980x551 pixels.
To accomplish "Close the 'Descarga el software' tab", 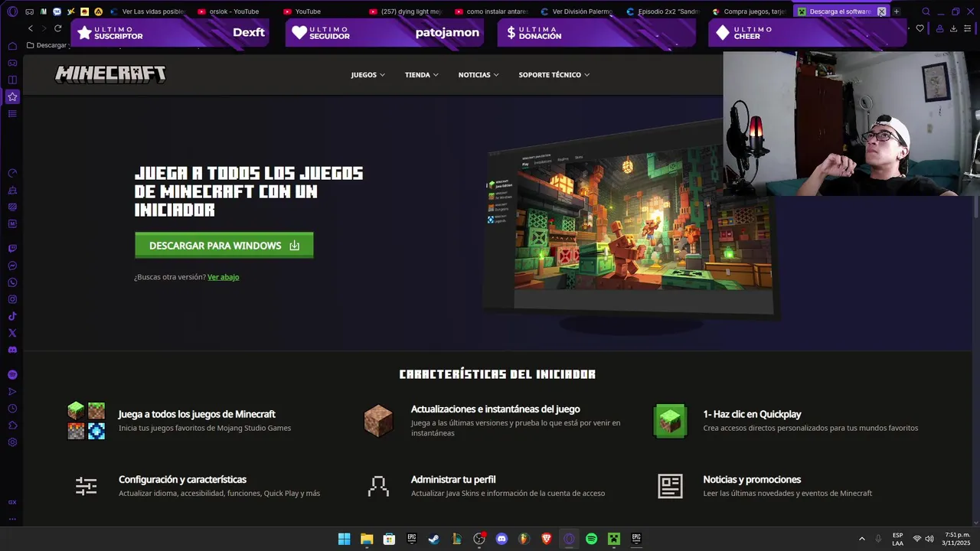I will click(881, 11).
